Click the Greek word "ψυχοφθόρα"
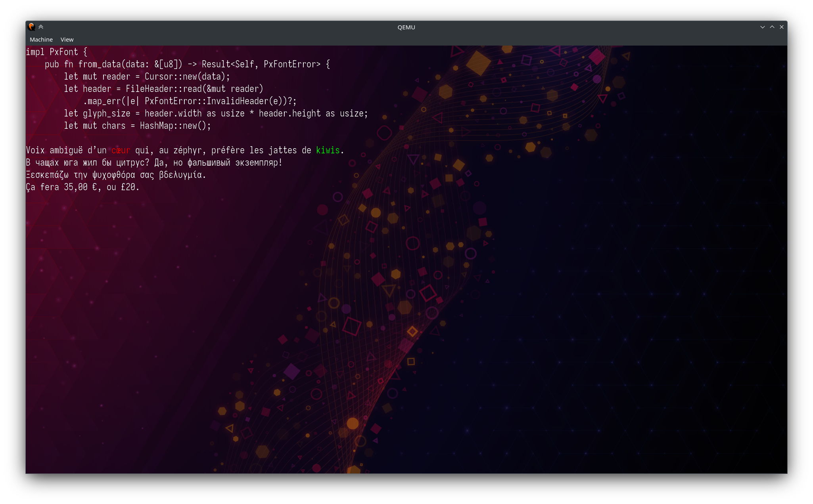 [113, 175]
